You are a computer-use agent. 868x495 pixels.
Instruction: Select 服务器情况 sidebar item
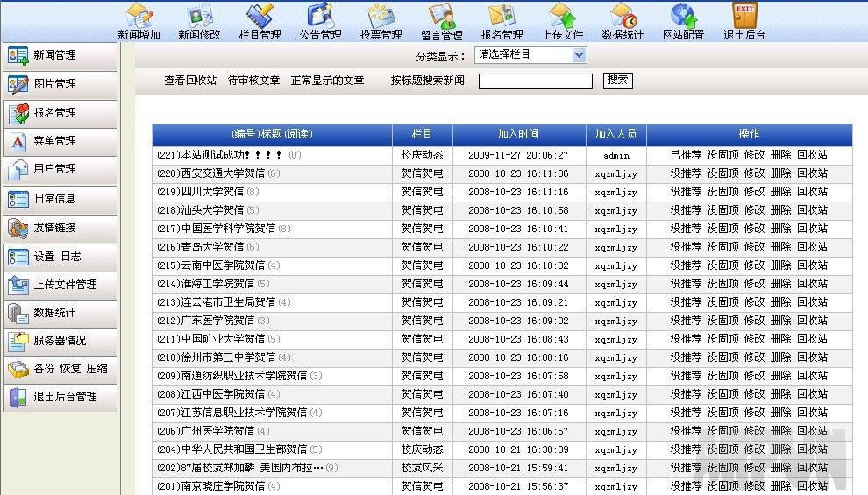click(x=60, y=341)
